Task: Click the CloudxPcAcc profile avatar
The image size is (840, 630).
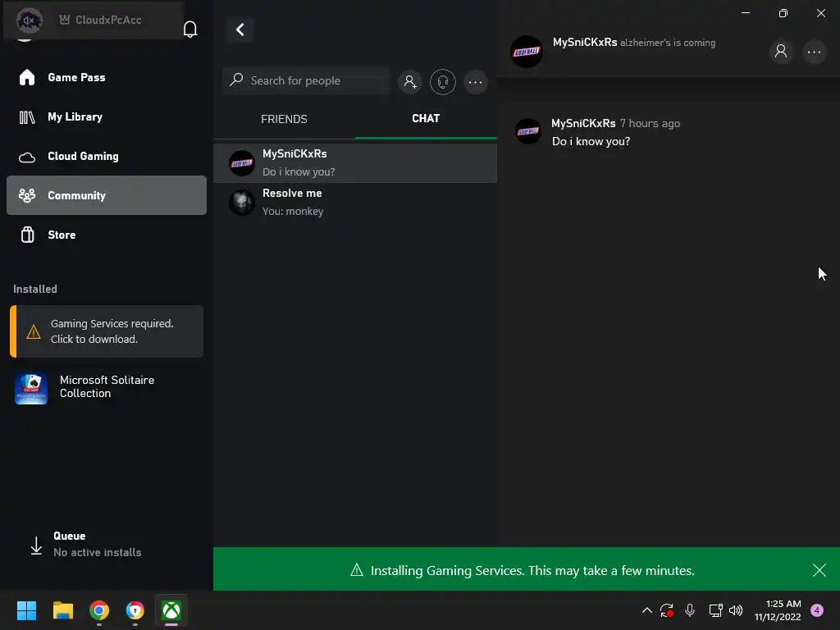Action: pyautogui.click(x=29, y=21)
